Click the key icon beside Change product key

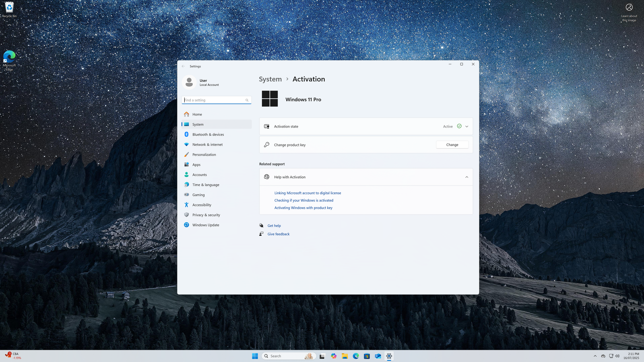click(266, 145)
